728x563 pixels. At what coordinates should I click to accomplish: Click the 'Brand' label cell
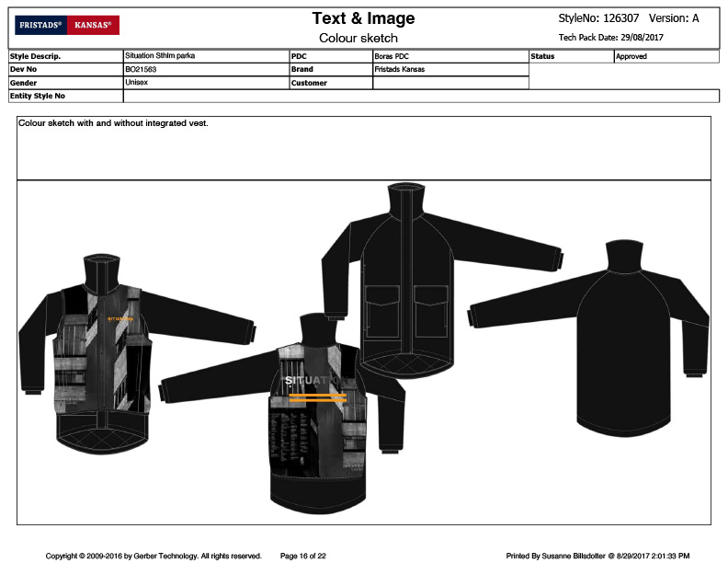(x=331, y=69)
